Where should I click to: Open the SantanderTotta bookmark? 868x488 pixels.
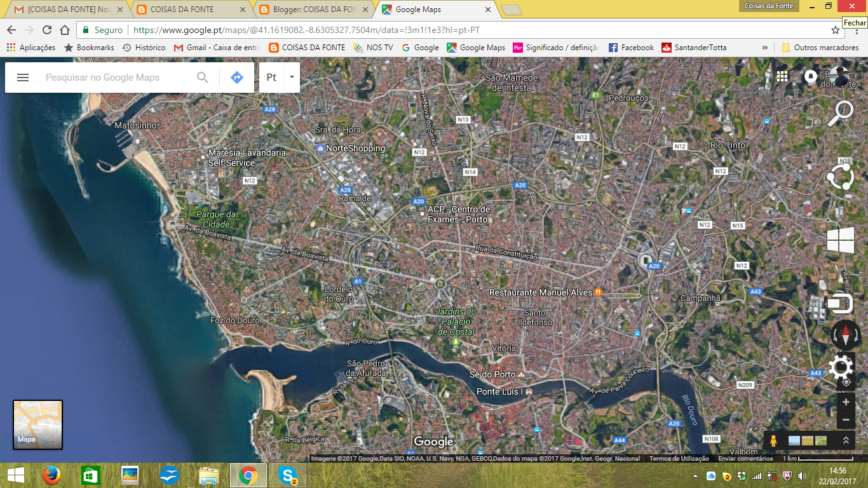(694, 48)
